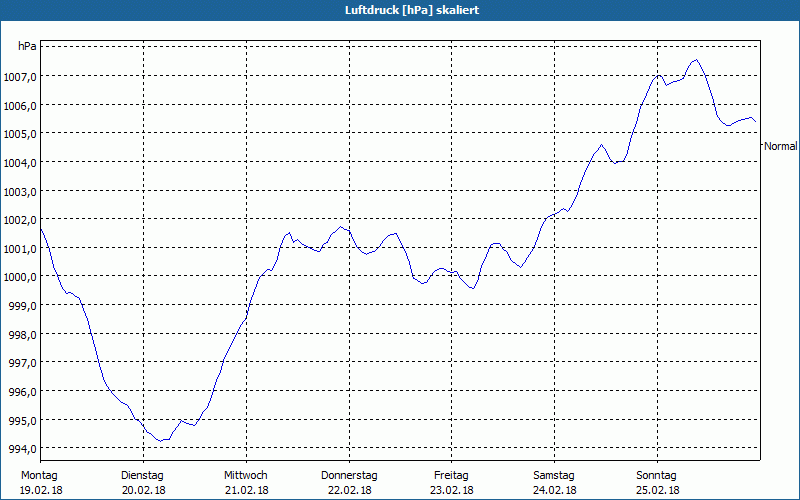Select the 994,0 axis value
Screen dimensions: 800x500
(x=22, y=449)
